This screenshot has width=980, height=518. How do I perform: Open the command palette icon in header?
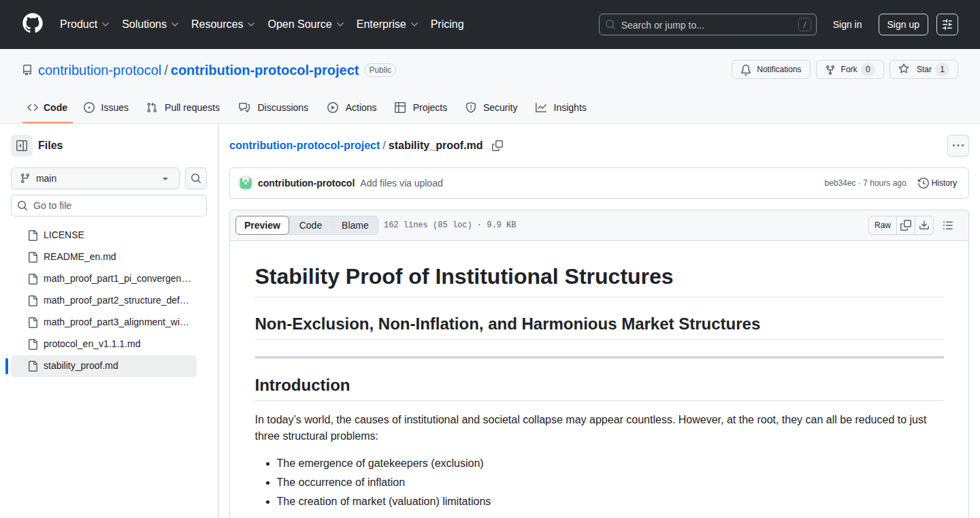point(947,25)
